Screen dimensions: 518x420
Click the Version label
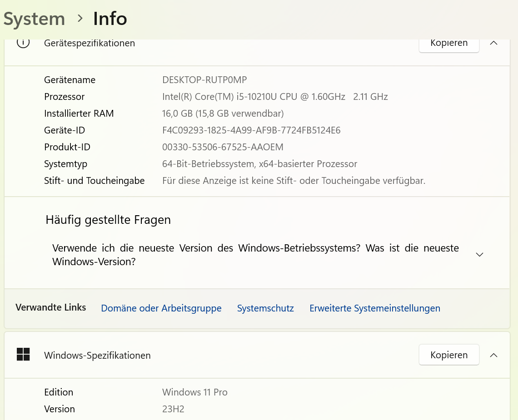coord(60,409)
